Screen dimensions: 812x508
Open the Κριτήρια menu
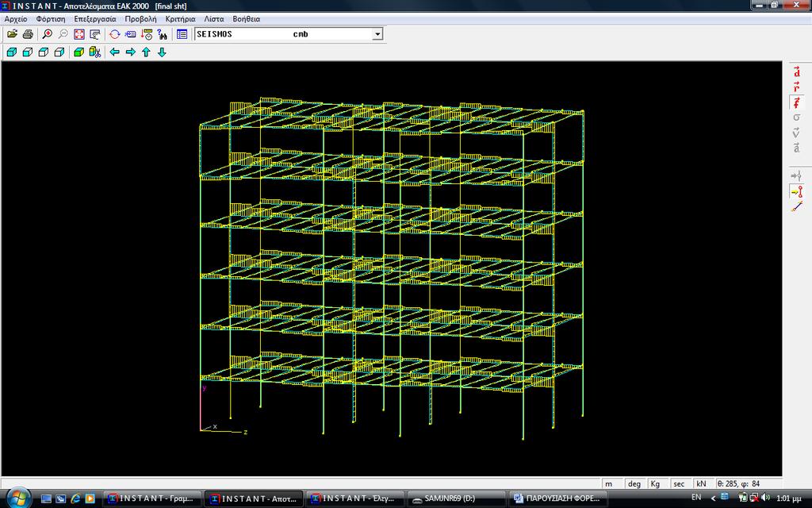tap(180, 19)
